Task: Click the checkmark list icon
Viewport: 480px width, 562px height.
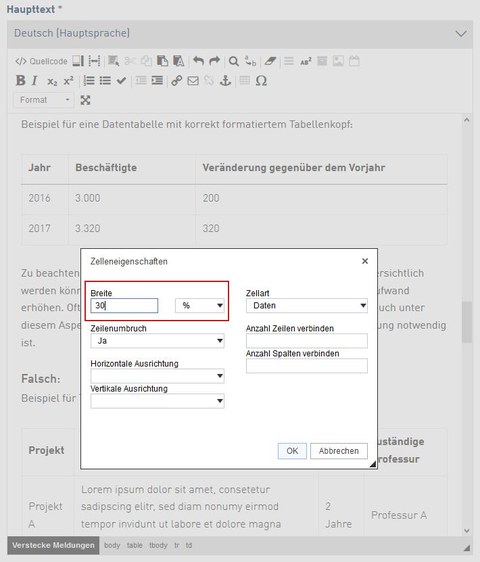Action: [x=121, y=81]
